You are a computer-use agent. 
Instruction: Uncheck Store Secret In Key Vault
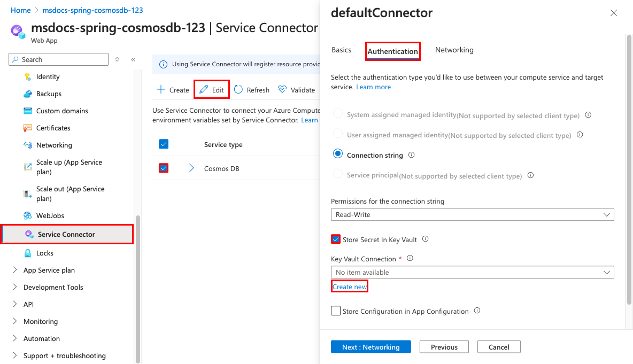click(x=336, y=239)
